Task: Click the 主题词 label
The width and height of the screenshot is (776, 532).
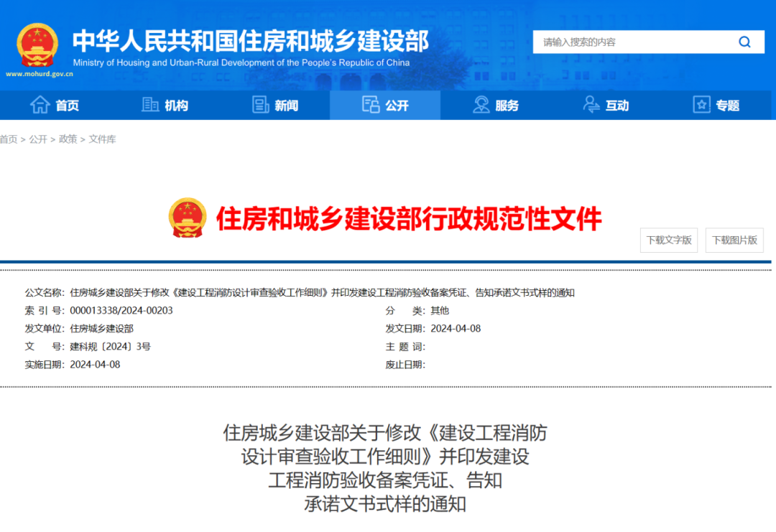Action: pyautogui.click(x=405, y=347)
